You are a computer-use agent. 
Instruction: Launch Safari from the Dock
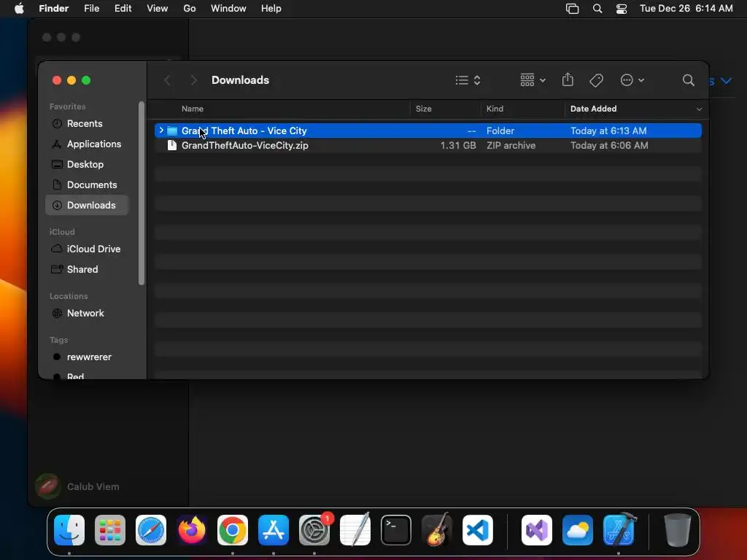pyautogui.click(x=151, y=530)
